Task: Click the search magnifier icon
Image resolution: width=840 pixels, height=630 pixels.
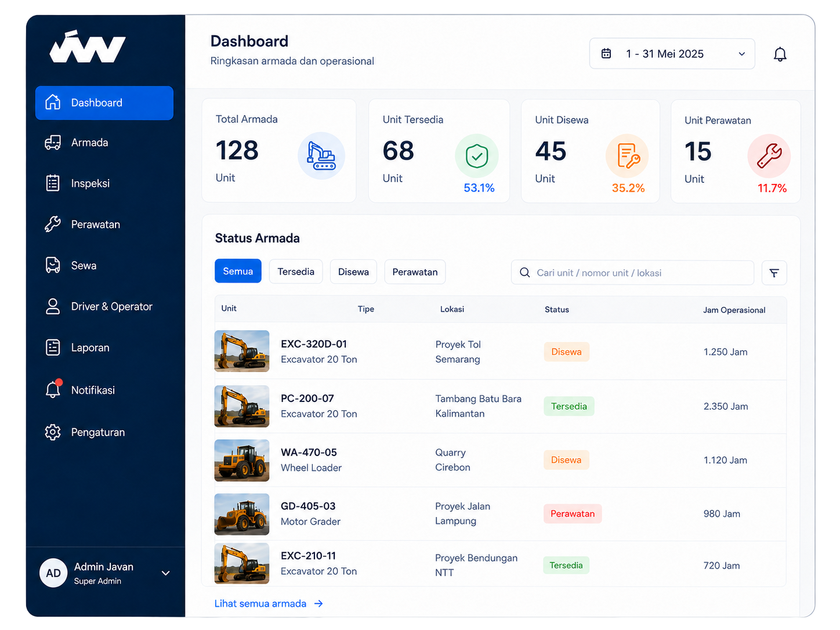Action: click(x=525, y=273)
